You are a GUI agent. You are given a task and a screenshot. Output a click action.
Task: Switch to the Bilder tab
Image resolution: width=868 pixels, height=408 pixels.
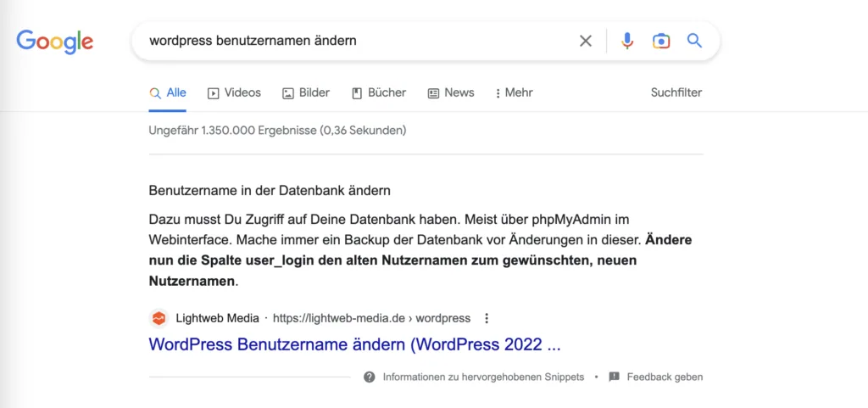click(x=306, y=93)
